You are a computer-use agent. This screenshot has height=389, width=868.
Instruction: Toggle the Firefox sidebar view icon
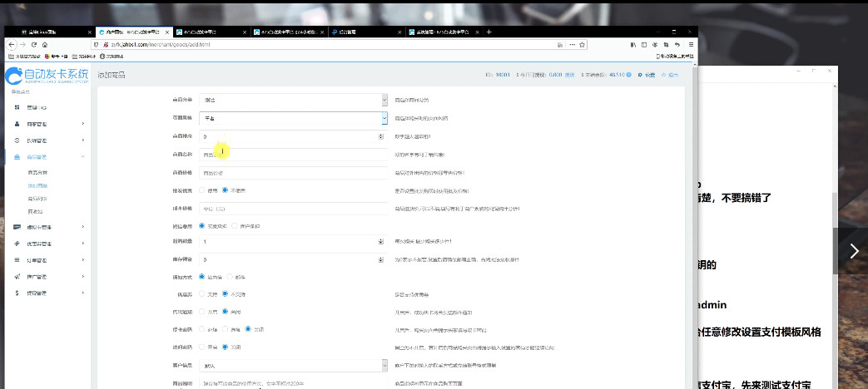coord(644,45)
